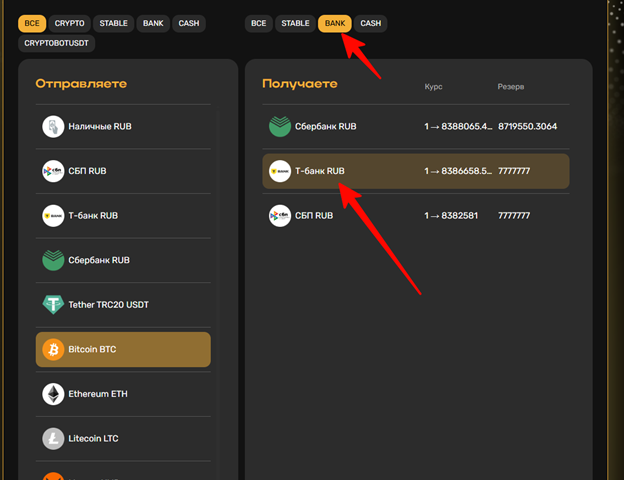The width and height of the screenshot is (624, 480).
Task: Click the Наличные RUB cash icon
Action: [53, 127]
